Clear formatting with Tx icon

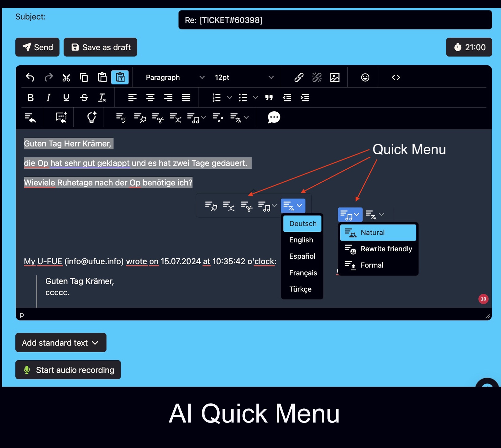click(102, 98)
